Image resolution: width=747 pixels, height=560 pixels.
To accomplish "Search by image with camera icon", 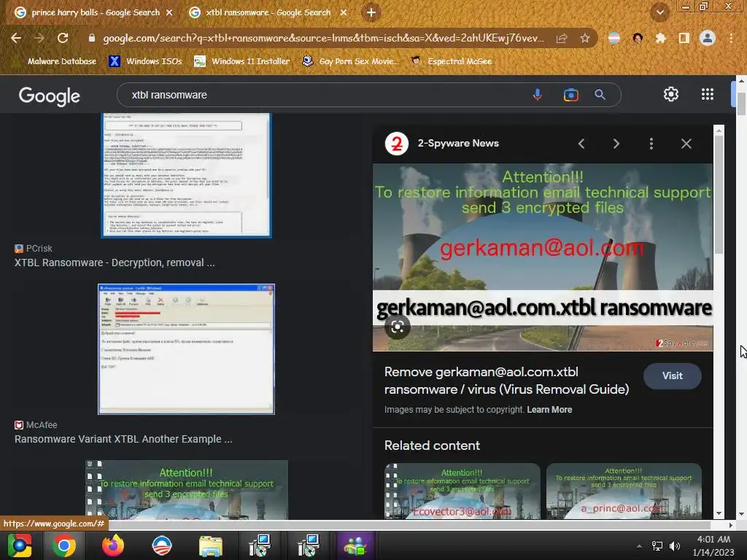I will (570, 95).
